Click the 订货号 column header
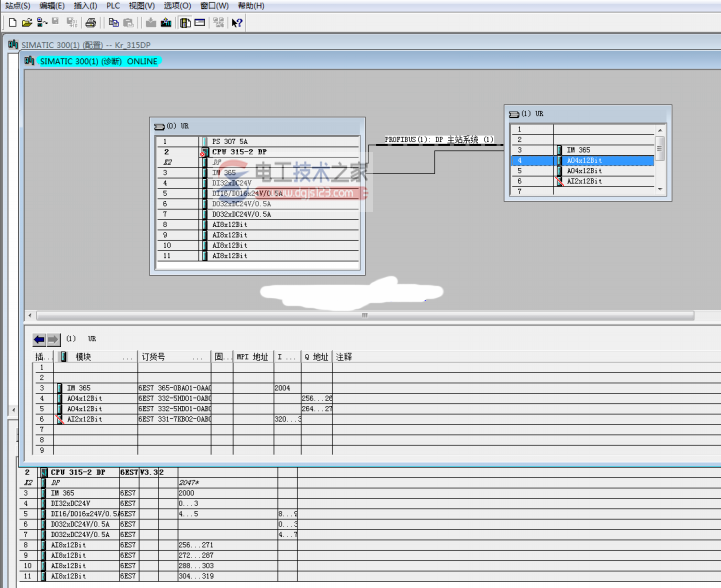721x588 pixels. (174, 357)
